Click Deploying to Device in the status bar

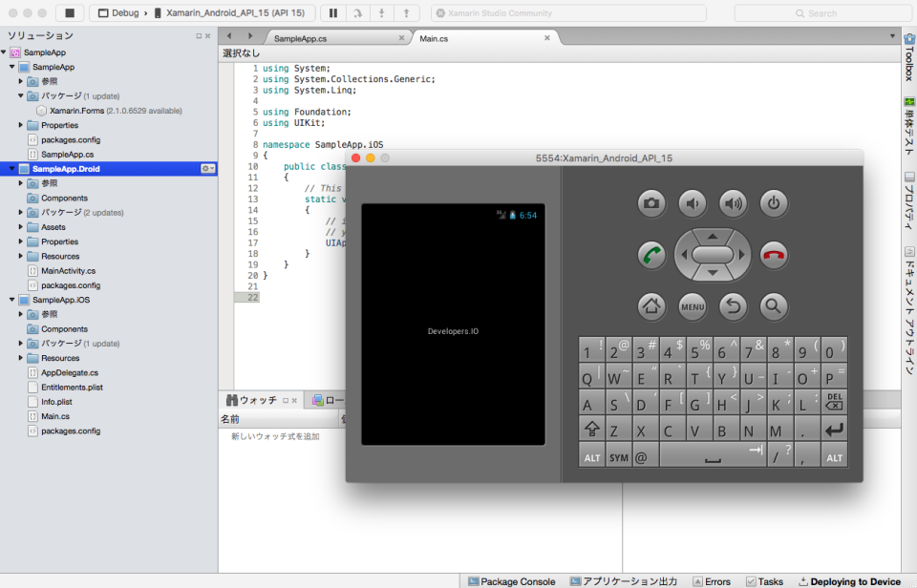[849, 580]
